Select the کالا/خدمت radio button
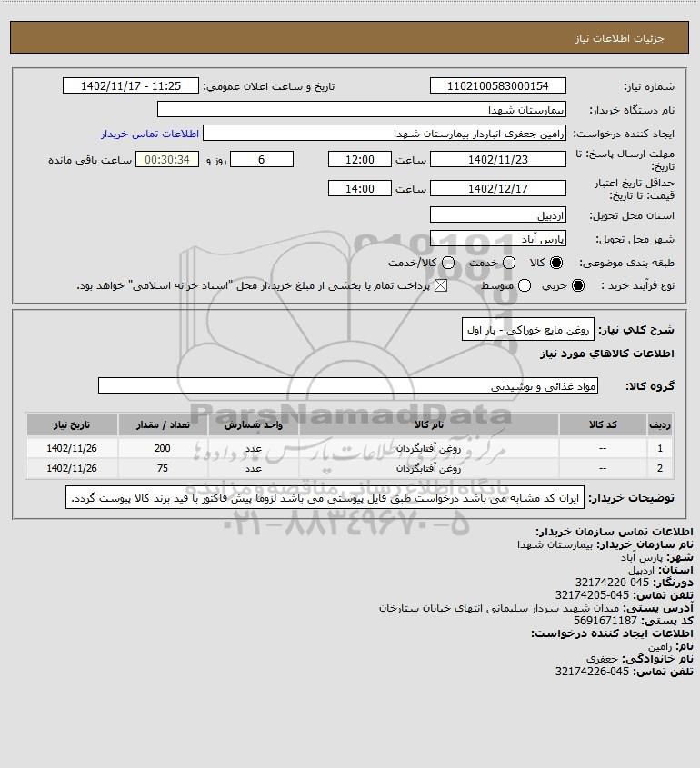700x768 pixels. click(447, 263)
